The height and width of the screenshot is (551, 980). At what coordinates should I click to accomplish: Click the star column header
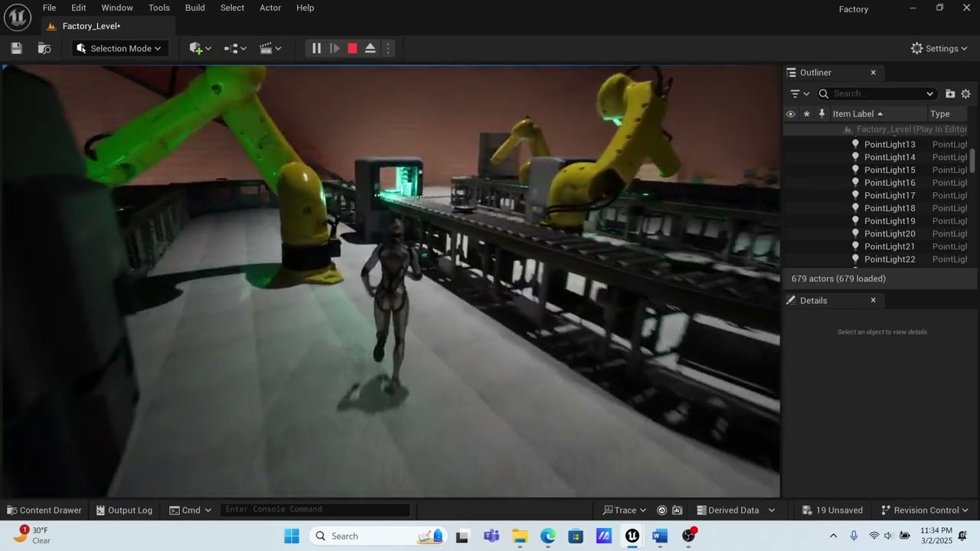(806, 114)
